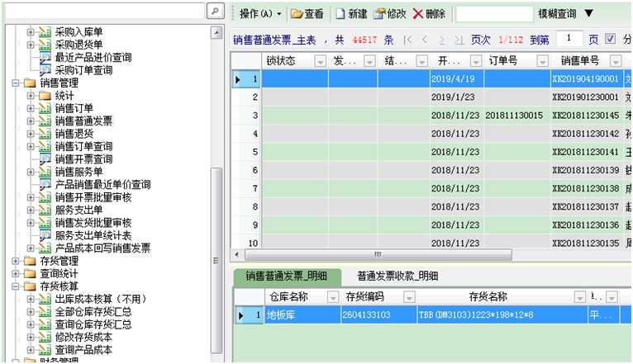Screen dimensions: 633x364
Task: Go to the first page with pager icon
Action: click(x=408, y=40)
